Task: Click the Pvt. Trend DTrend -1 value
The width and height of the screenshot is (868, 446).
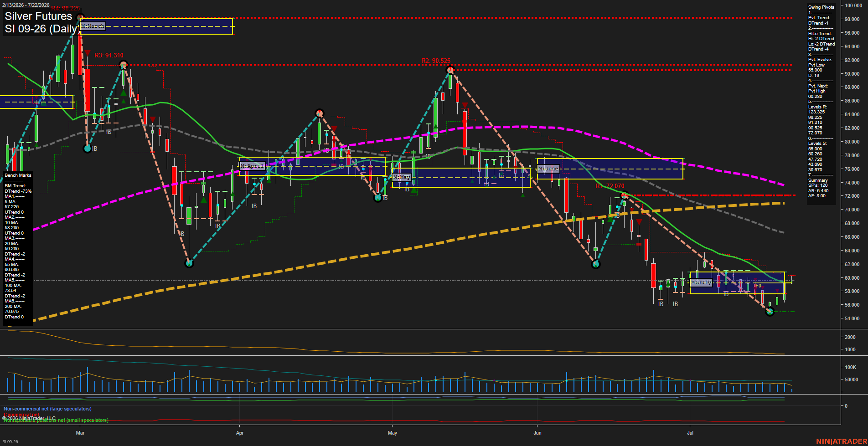Action: (818, 23)
